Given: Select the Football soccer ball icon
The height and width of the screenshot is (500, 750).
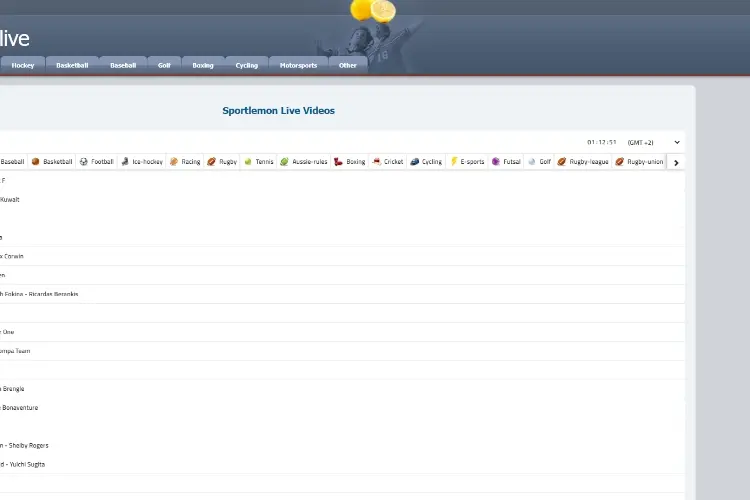Looking at the screenshot, I should coord(84,162).
